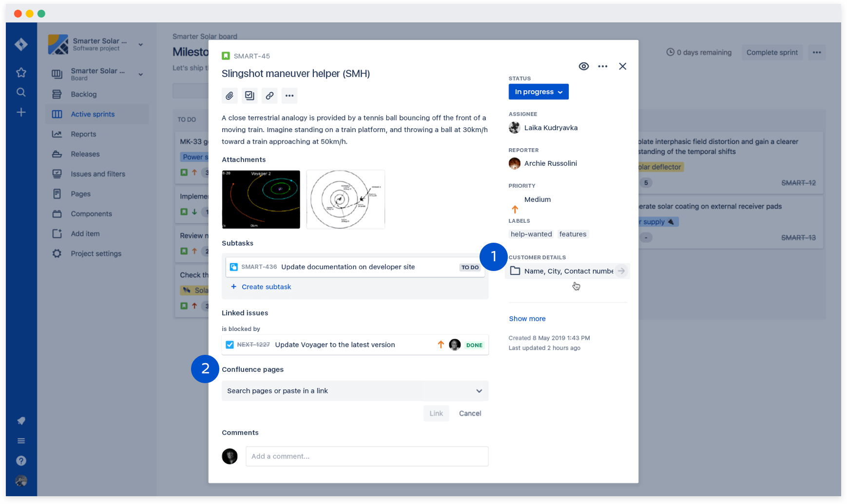Click the Add a comment field
Screen dimensions: 847x504
(x=367, y=456)
